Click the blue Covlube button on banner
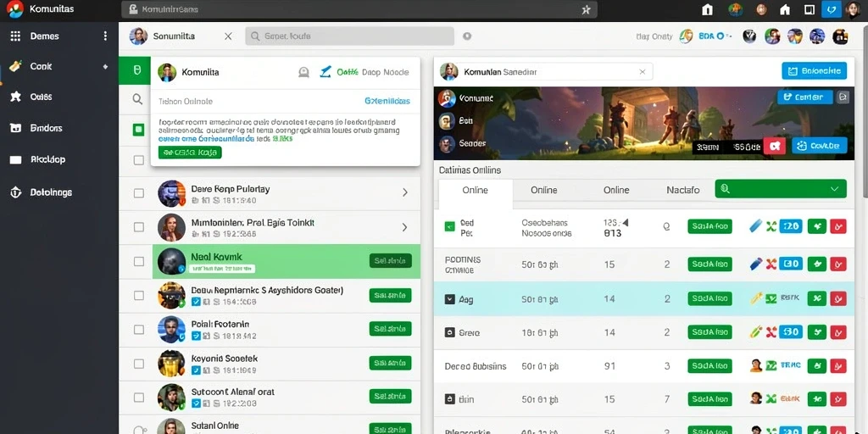Image resolution: width=868 pixels, height=434 pixels. click(820, 146)
